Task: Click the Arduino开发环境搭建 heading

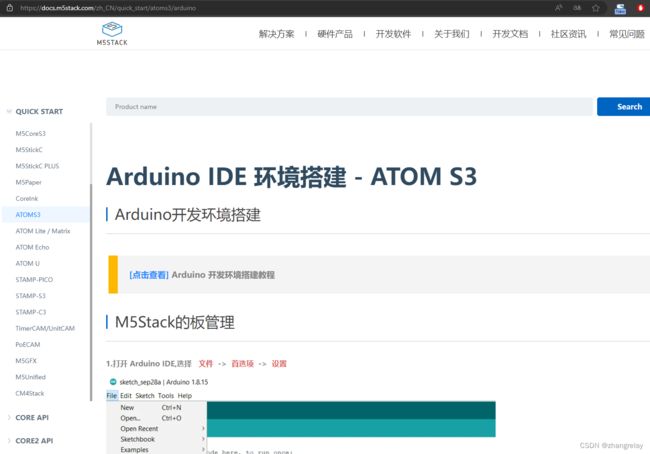Action: (188, 215)
